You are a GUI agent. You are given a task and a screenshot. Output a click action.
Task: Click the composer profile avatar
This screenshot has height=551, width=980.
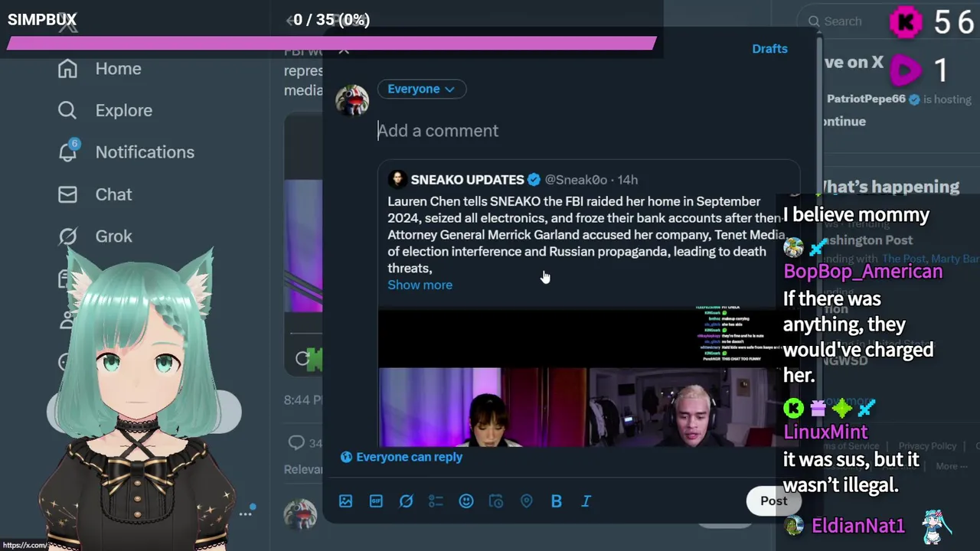point(352,100)
